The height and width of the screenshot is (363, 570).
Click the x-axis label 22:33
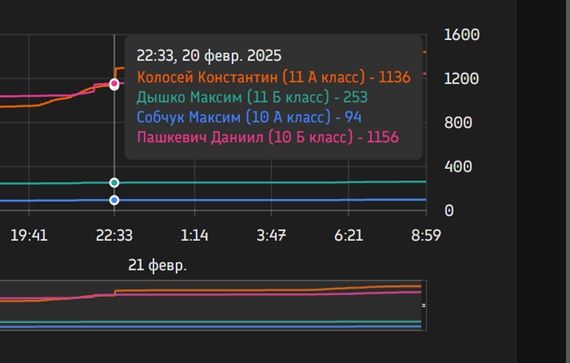click(114, 235)
